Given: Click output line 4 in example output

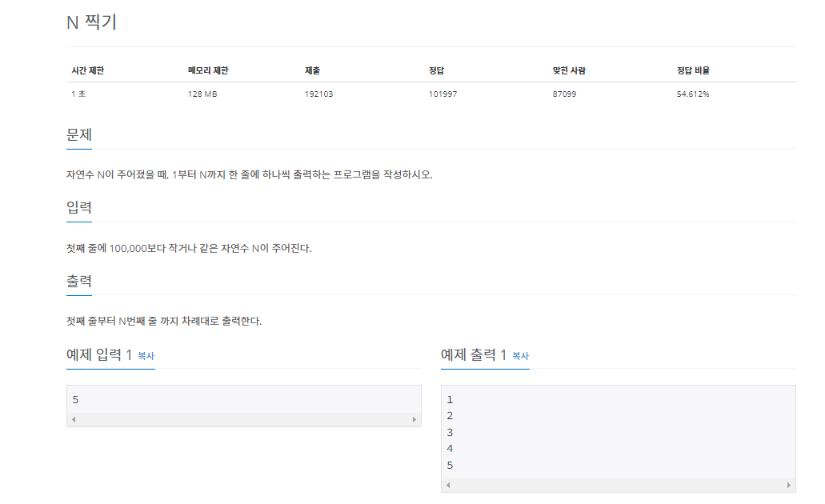Looking at the screenshot, I should (450, 449).
